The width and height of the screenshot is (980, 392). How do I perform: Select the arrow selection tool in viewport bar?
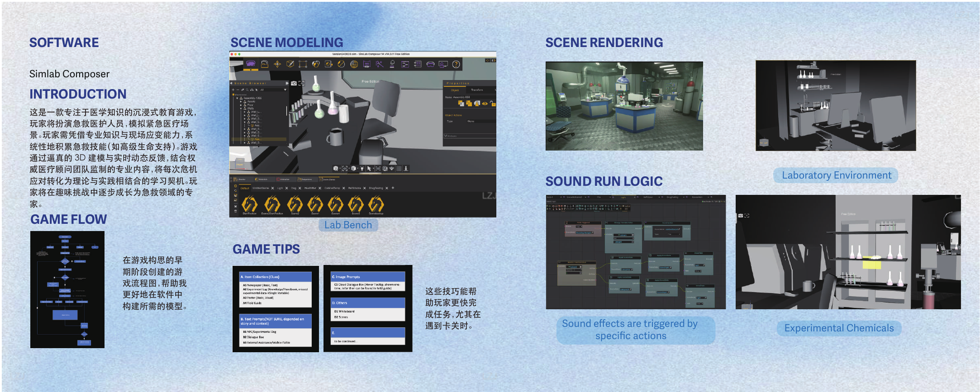pyautogui.click(x=369, y=168)
